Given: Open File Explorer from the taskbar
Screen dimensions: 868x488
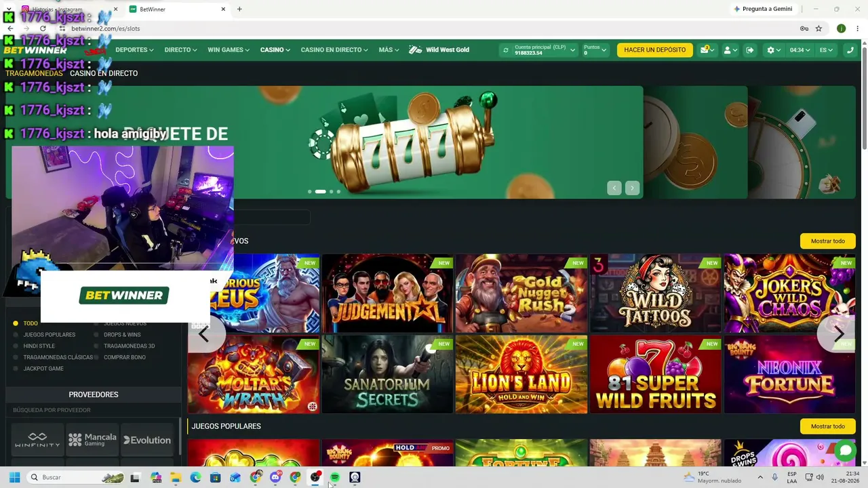Looking at the screenshot, I should (176, 477).
